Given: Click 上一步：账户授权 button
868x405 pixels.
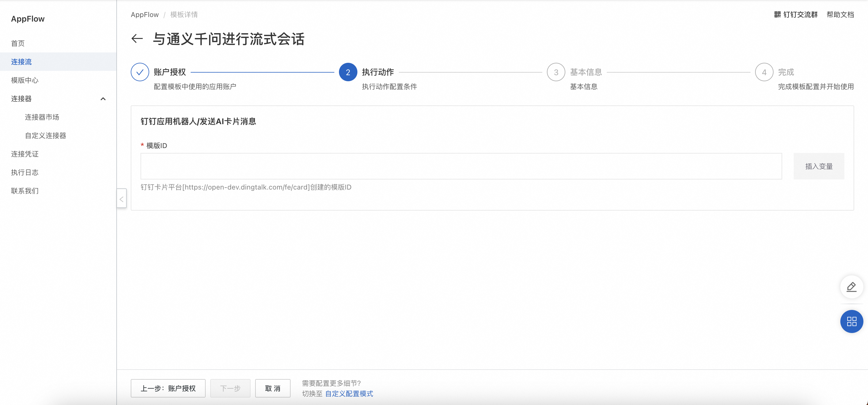Looking at the screenshot, I should tap(168, 388).
